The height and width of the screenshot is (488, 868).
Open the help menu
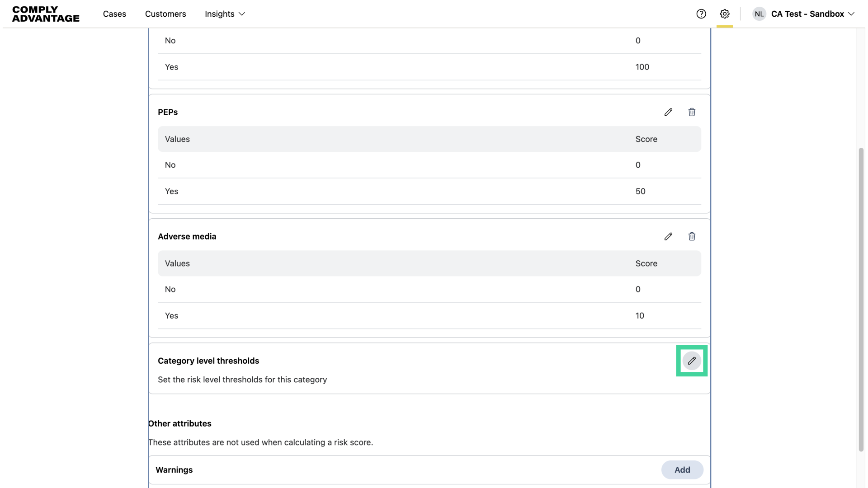click(701, 14)
